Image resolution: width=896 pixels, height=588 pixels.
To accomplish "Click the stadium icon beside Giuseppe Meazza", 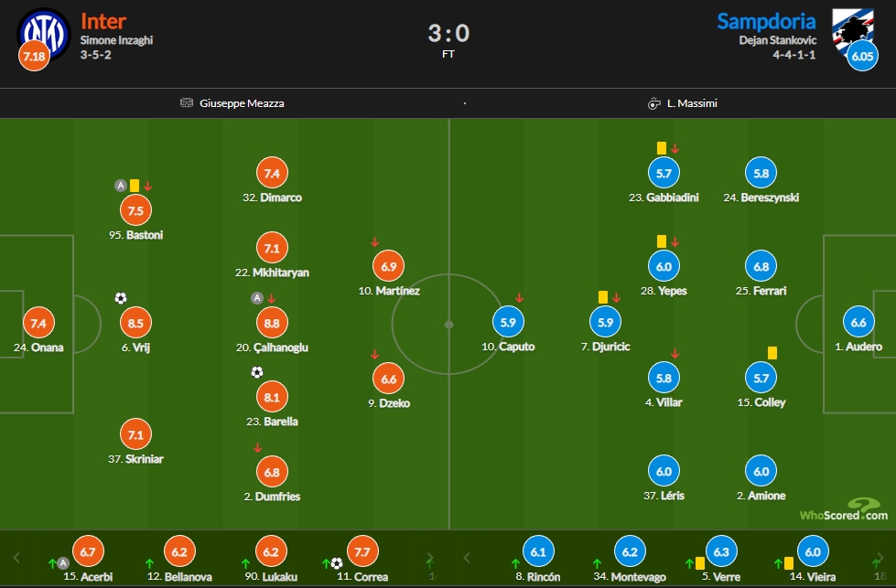I will [x=187, y=102].
